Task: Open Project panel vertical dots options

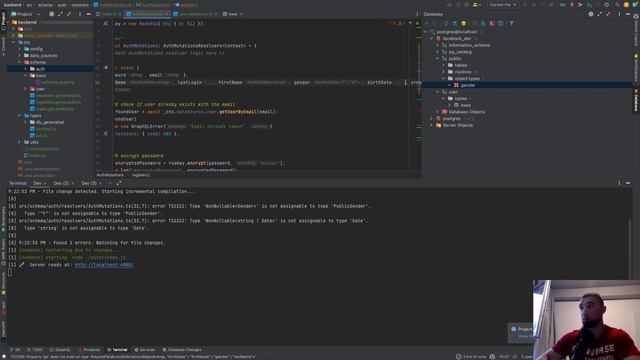Action: 80,14
